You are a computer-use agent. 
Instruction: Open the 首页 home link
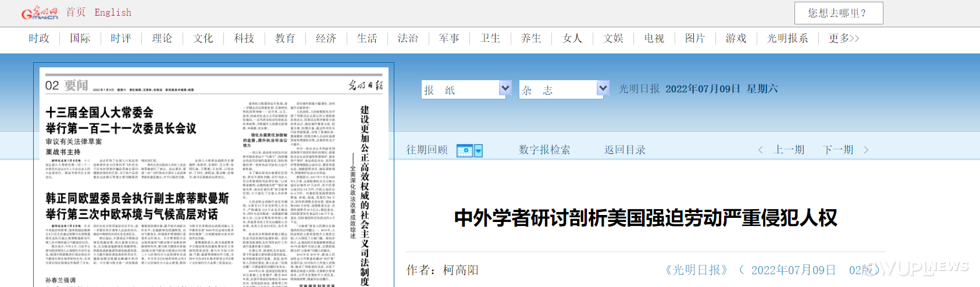click(x=76, y=12)
